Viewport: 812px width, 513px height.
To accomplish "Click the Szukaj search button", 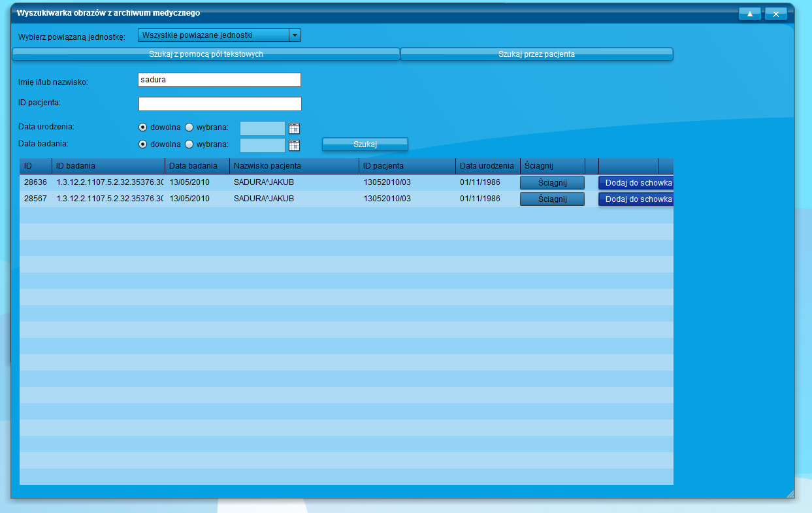I will (365, 144).
